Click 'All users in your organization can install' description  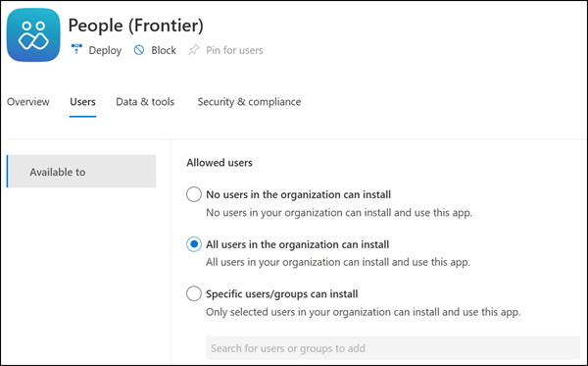338,262
